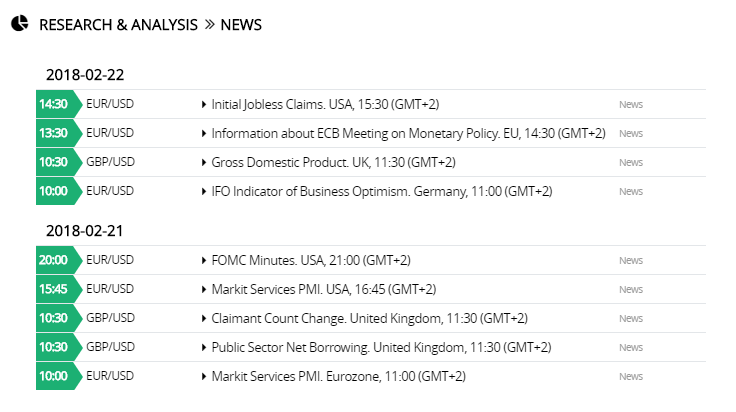
Task: Open Markit Services PMI USA news item
Action: pyautogui.click(x=323, y=290)
